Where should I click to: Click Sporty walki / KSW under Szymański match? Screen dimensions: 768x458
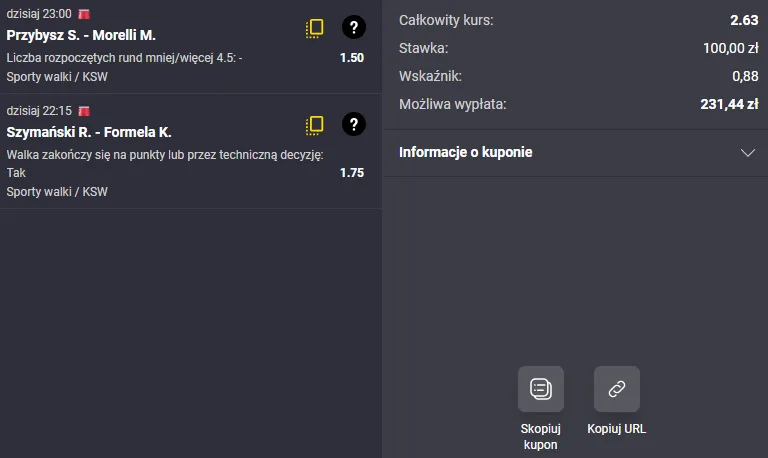point(57,192)
